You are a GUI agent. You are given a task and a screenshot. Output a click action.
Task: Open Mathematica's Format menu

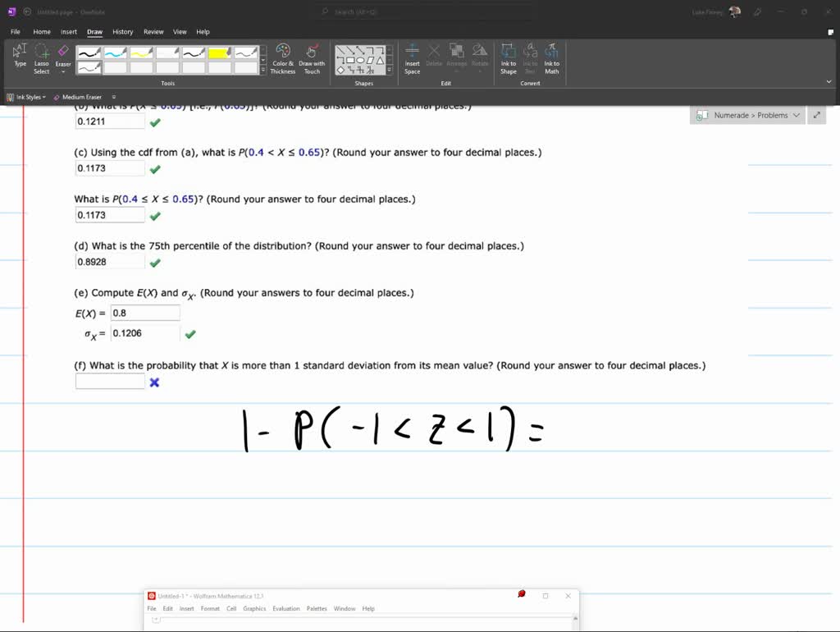(210, 608)
